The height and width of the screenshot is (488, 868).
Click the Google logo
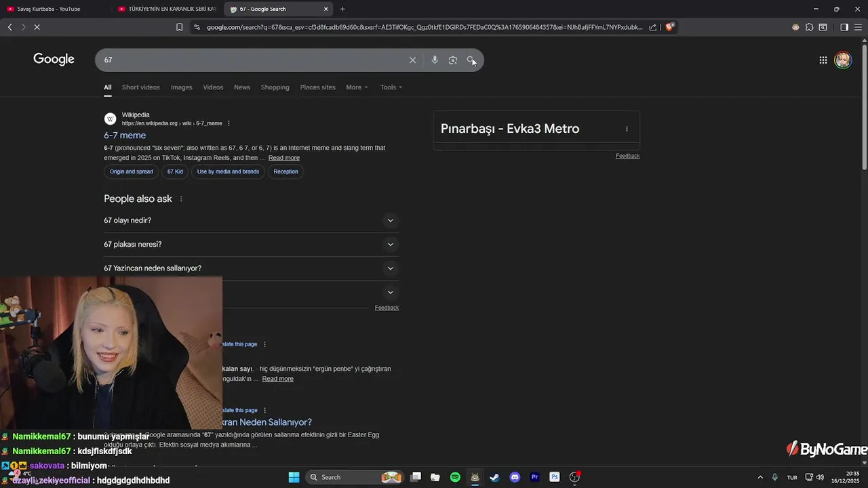54,60
